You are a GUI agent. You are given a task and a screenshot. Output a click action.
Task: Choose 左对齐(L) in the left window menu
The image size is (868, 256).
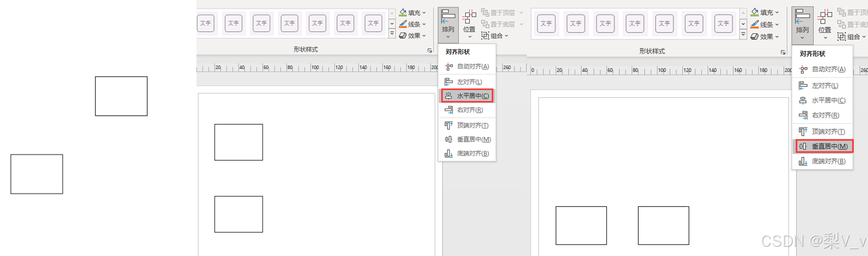[x=467, y=82]
